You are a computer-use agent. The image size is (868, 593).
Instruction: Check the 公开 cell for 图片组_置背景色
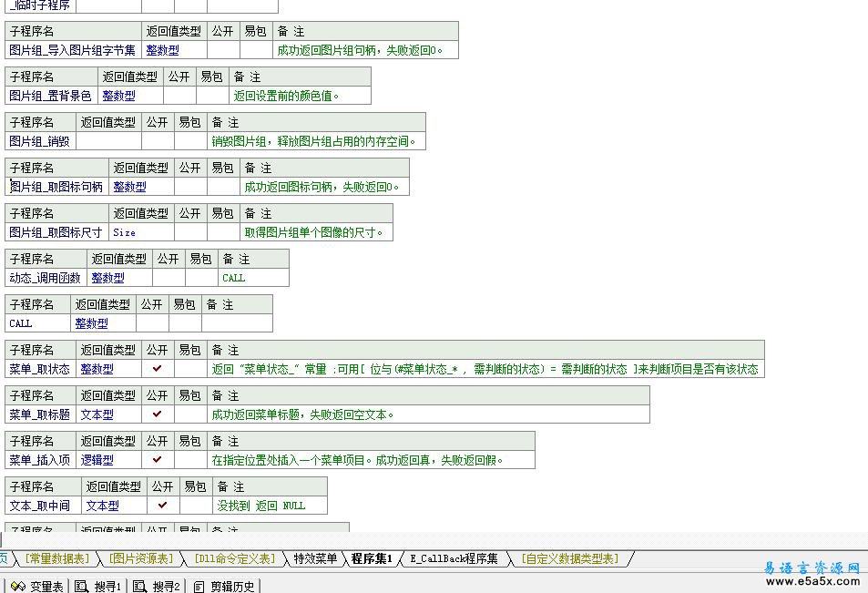(179, 96)
